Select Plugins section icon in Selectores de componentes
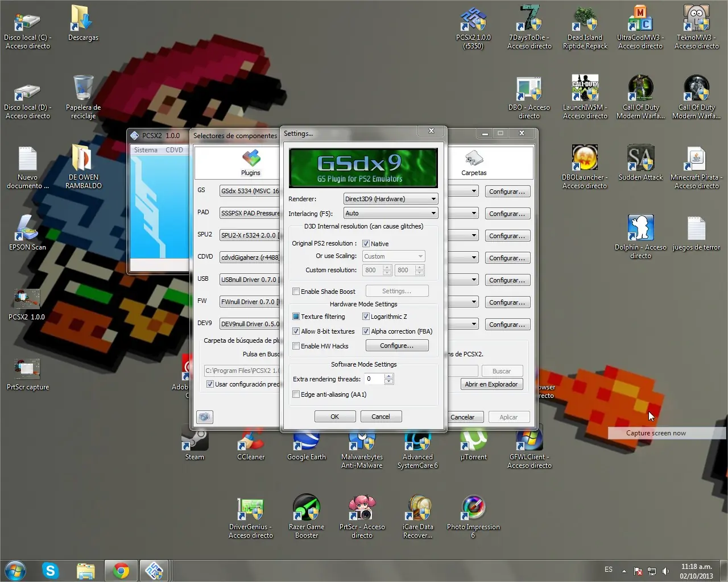Image resolution: width=728 pixels, height=582 pixels. (x=251, y=163)
